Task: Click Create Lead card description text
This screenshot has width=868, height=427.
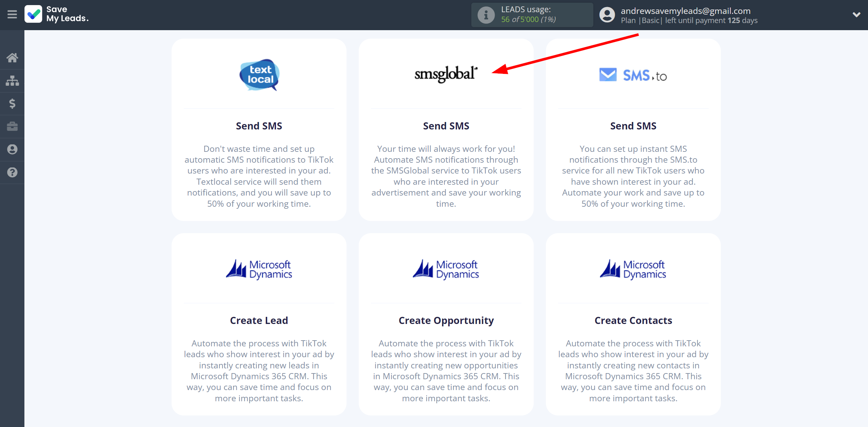Action: [x=259, y=371]
